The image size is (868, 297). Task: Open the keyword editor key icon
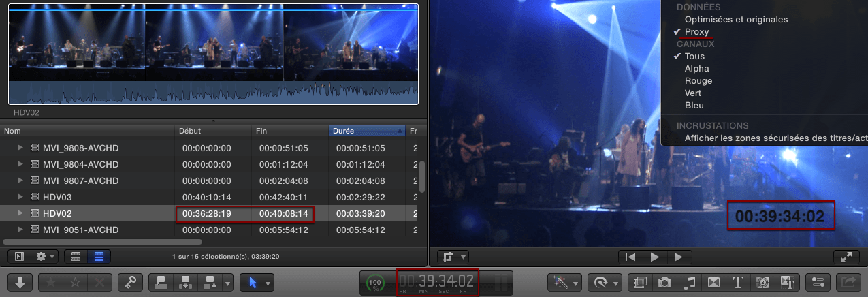[x=129, y=282]
